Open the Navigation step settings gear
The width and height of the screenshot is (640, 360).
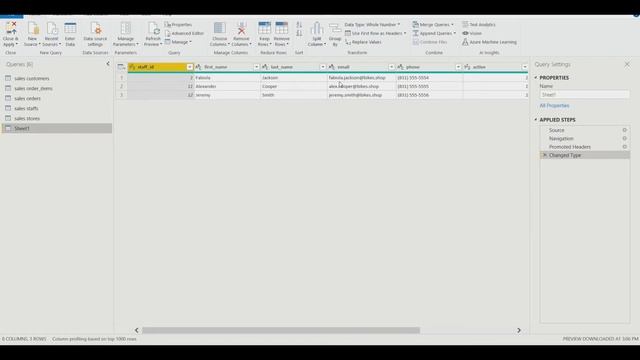tap(624, 138)
